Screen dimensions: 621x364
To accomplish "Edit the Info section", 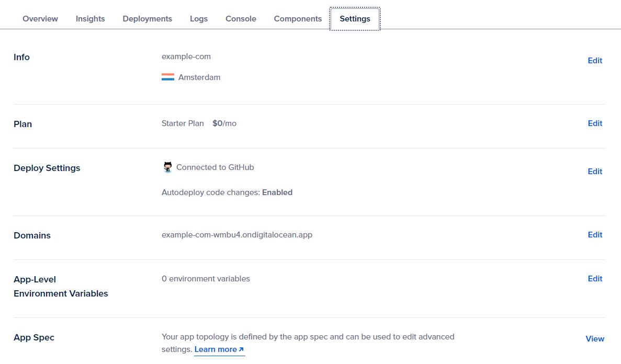I will [595, 61].
